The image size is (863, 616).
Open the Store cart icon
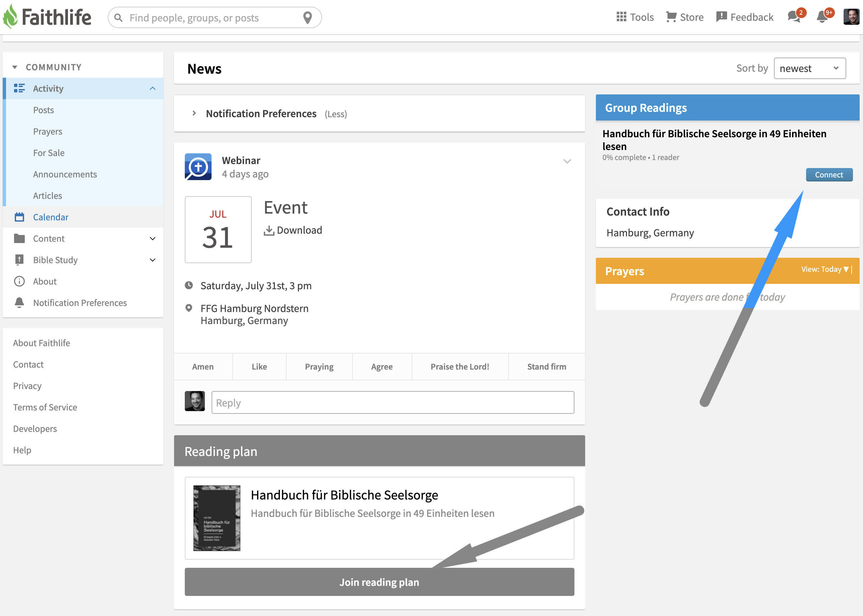(671, 17)
